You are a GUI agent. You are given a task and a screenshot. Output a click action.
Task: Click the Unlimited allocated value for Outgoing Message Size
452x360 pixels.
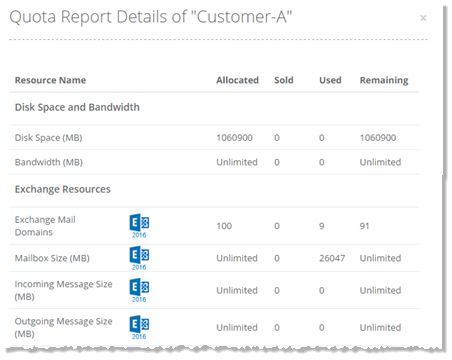(237, 327)
